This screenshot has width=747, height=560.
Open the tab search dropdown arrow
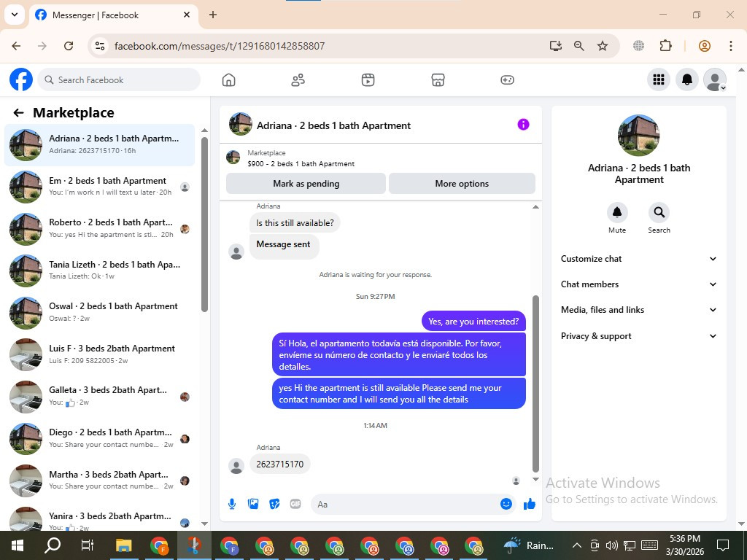15,15
